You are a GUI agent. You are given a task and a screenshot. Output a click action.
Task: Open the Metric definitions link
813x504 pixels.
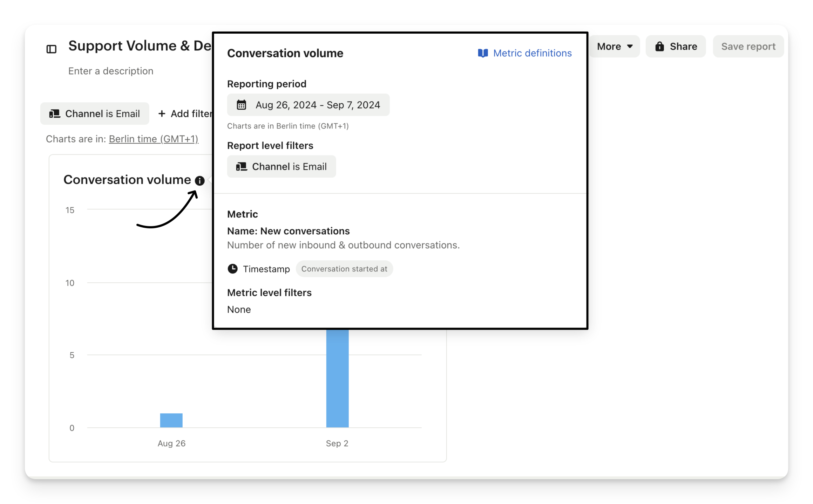point(532,53)
